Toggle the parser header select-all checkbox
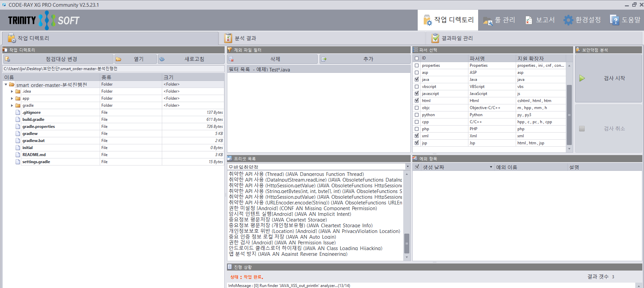The height and width of the screenshot is (288, 644). 417,58
